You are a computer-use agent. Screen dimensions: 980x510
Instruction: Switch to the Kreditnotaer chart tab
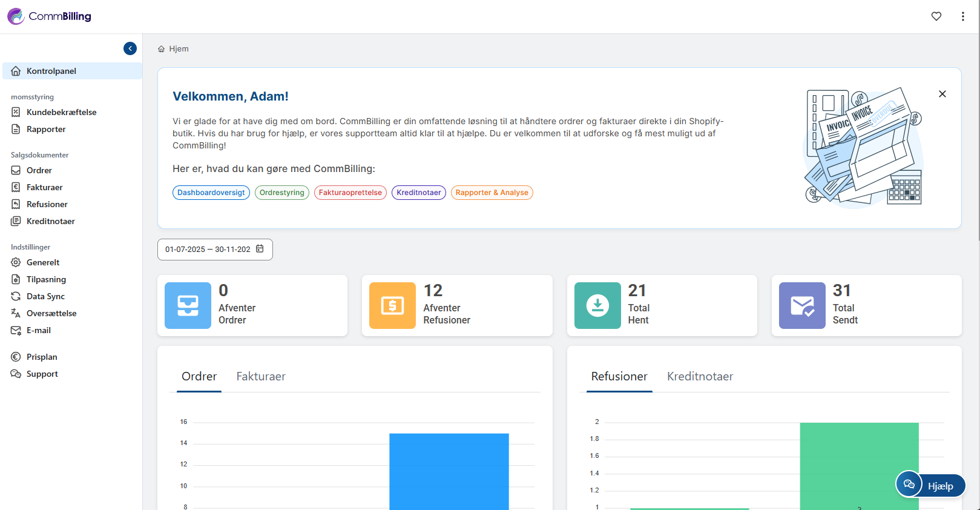(700, 377)
